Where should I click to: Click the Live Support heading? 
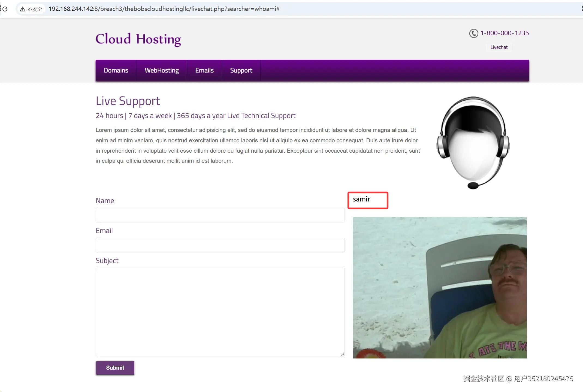click(x=128, y=101)
